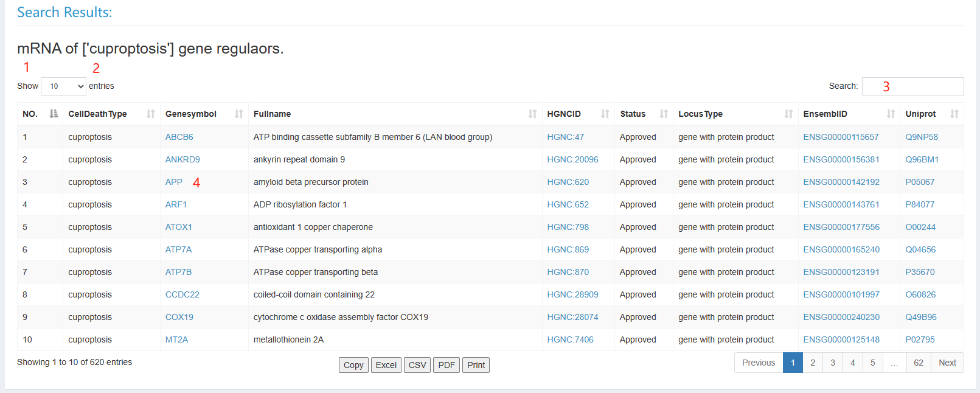Open P02795 Uniprot link
Screen dimensions: 980x393
[x=920, y=339]
